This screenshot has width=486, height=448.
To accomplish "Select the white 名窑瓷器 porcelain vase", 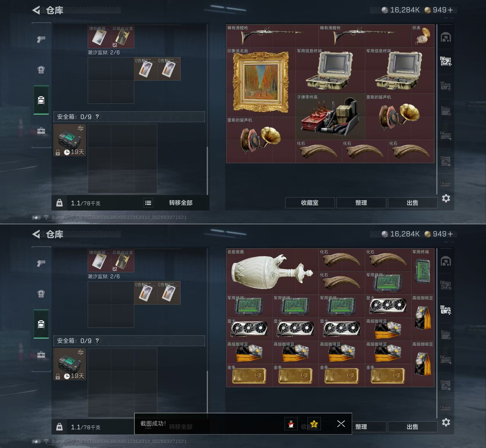I will [272, 271].
